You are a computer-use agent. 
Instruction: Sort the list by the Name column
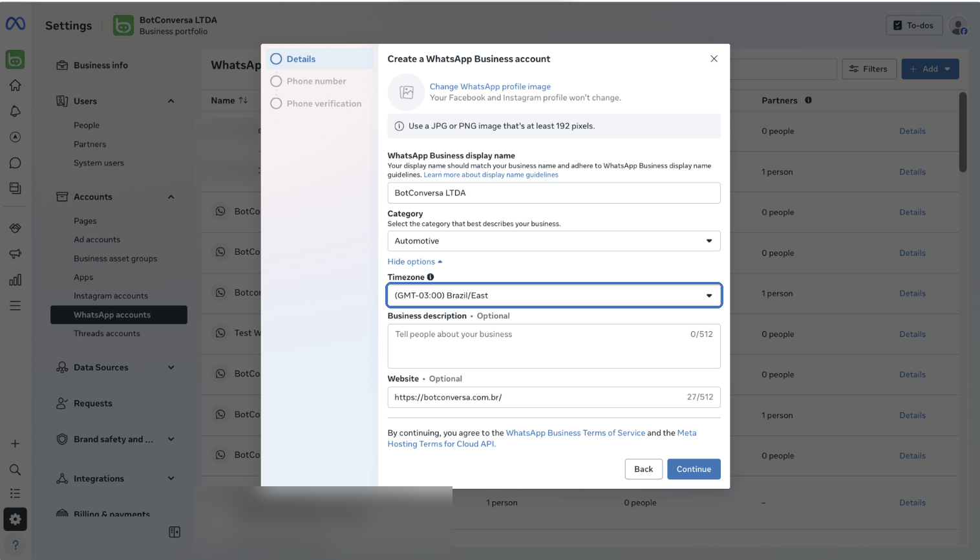point(229,100)
